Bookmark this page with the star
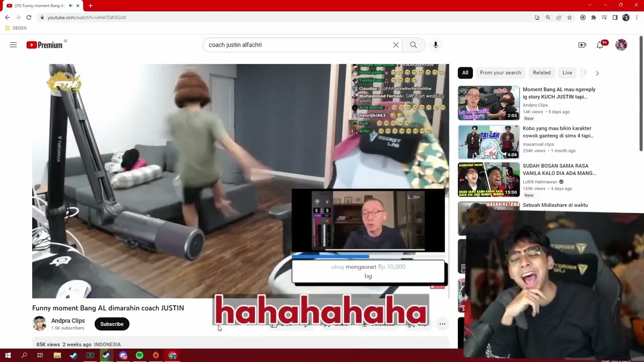This screenshot has width=644, height=362. click(570, 18)
